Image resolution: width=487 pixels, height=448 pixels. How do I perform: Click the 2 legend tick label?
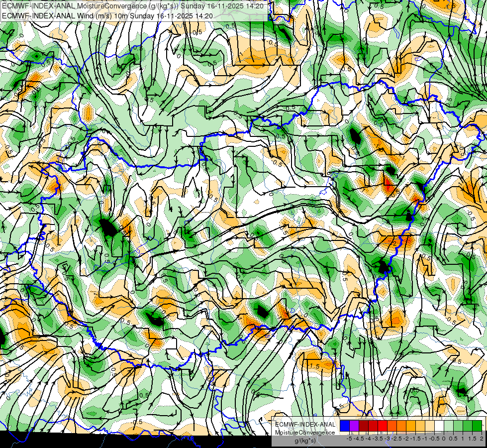tap(482, 439)
